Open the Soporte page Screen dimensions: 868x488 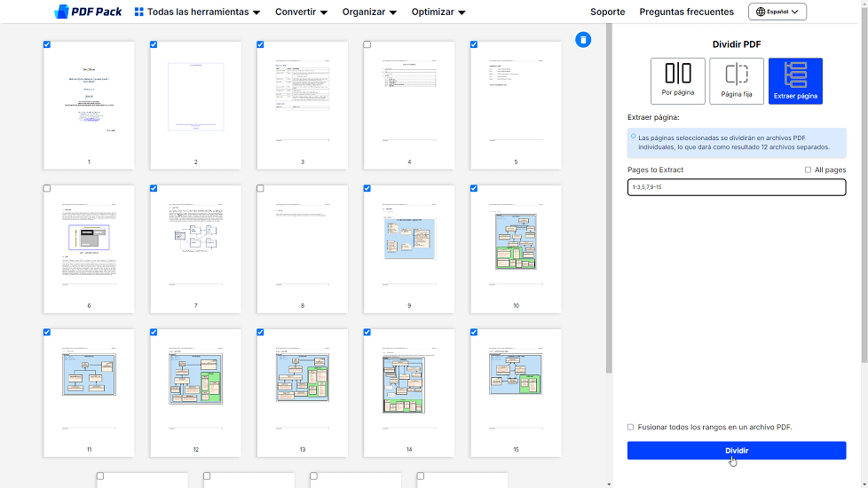pyautogui.click(x=607, y=12)
